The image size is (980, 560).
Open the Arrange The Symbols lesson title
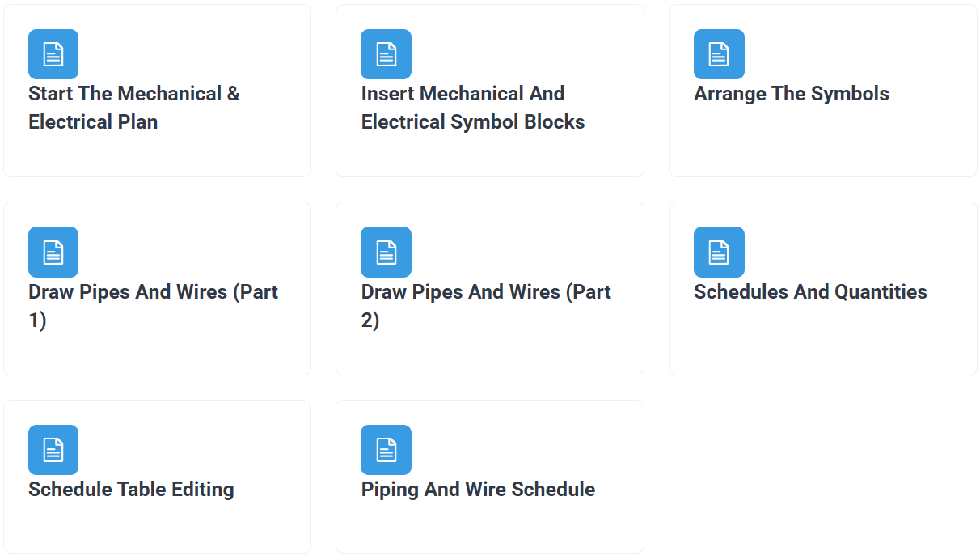(x=791, y=94)
